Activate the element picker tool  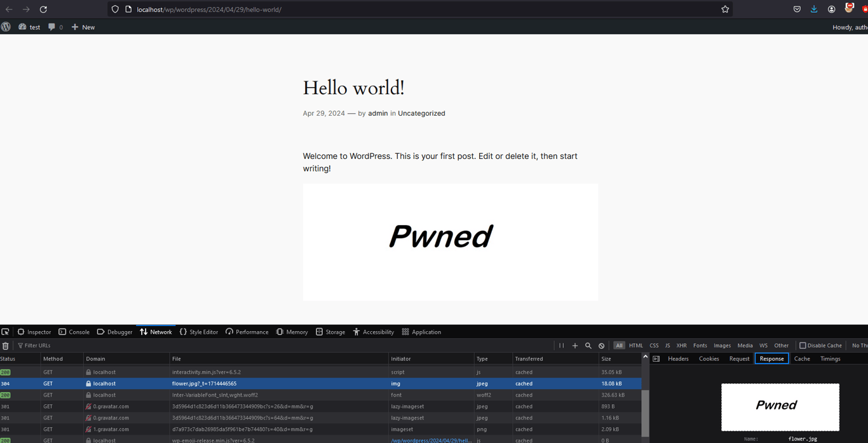tap(5, 332)
